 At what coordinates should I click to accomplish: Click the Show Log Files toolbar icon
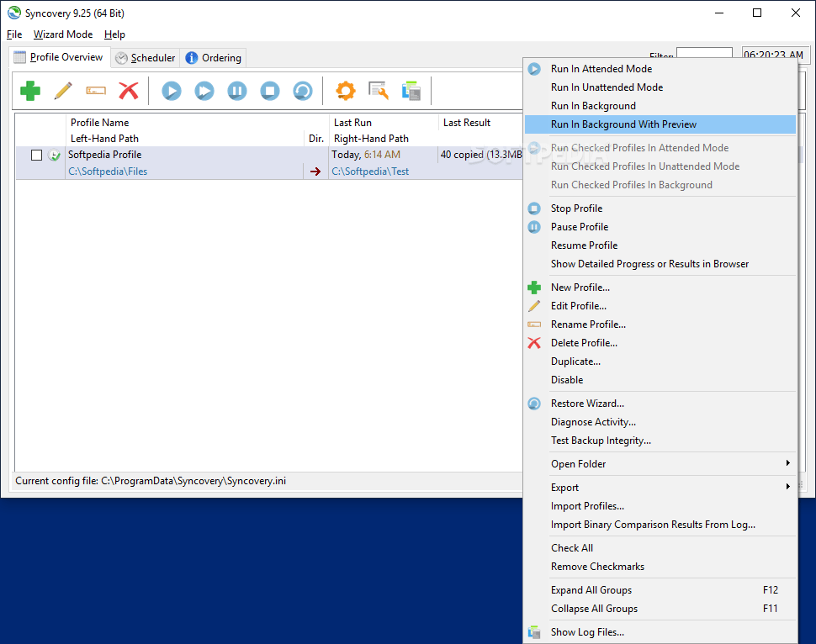pyautogui.click(x=411, y=91)
